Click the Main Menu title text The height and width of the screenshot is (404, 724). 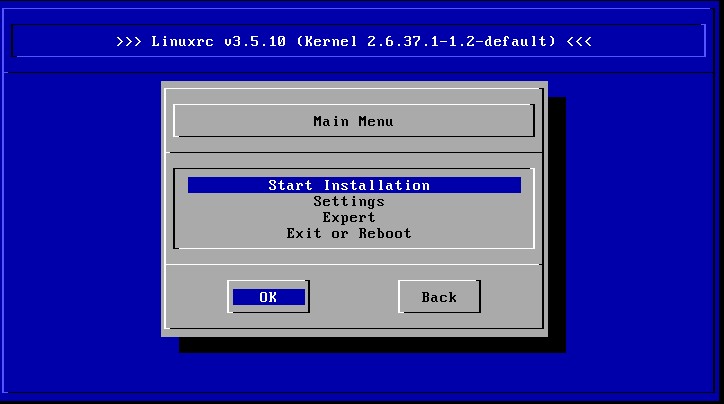(x=353, y=121)
